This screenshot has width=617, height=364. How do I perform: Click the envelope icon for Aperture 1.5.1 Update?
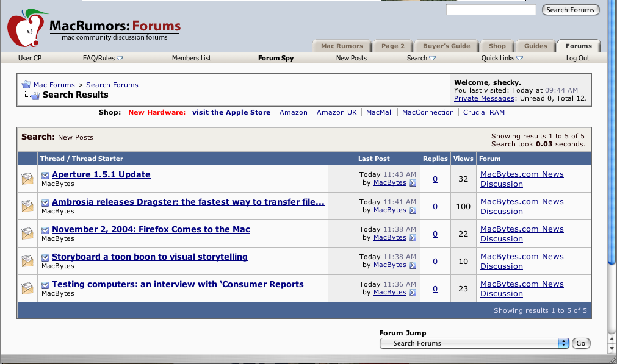coord(27,179)
